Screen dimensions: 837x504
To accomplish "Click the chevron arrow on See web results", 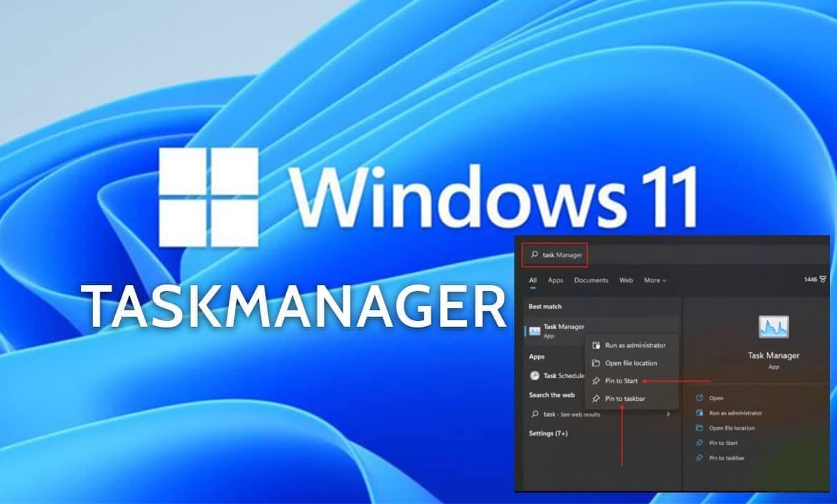I will click(667, 414).
